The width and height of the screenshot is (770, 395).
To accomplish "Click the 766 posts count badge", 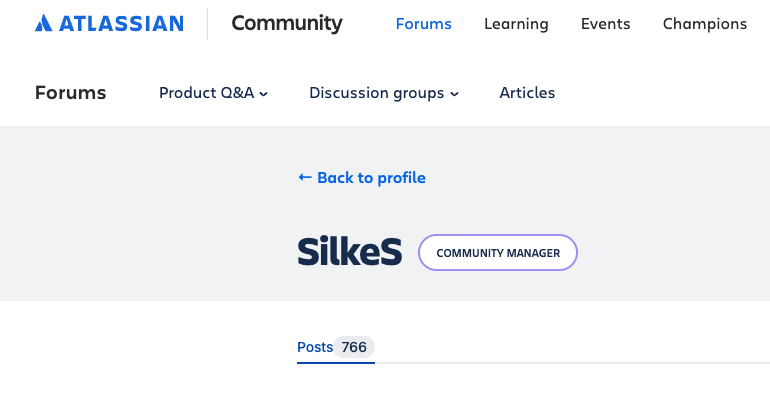I will click(354, 347).
